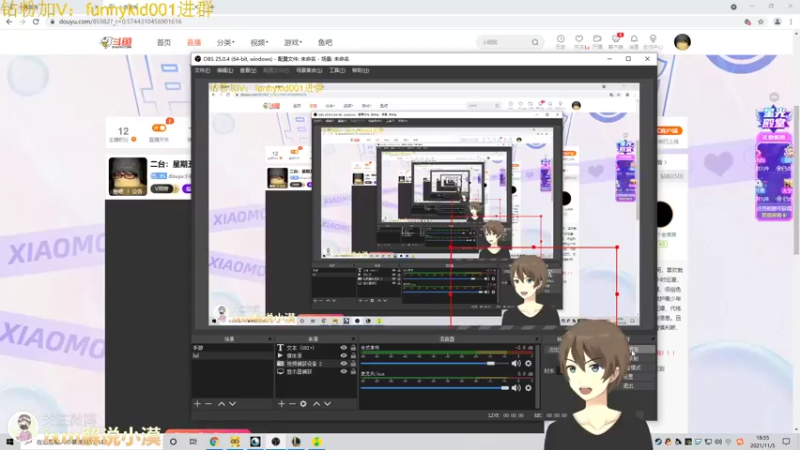800x450 pixels.
Task: Open source properties gear in Sources panel
Action: click(x=303, y=404)
